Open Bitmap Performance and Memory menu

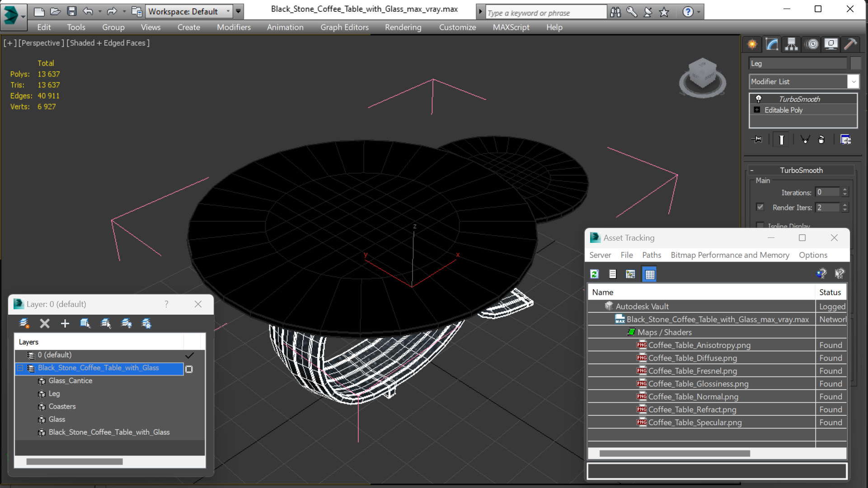[729, 255]
